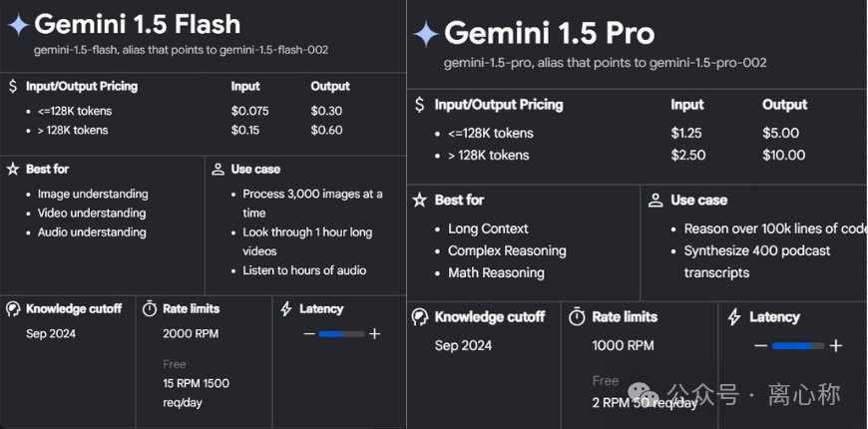Click the Gemini 1.5 Pro heading
This screenshot has width=868, height=429.
[x=549, y=33]
